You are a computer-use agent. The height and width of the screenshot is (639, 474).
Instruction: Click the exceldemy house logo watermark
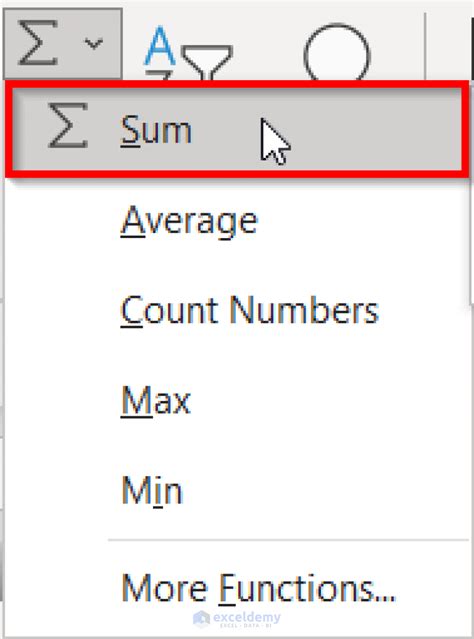pyautogui.click(x=201, y=619)
